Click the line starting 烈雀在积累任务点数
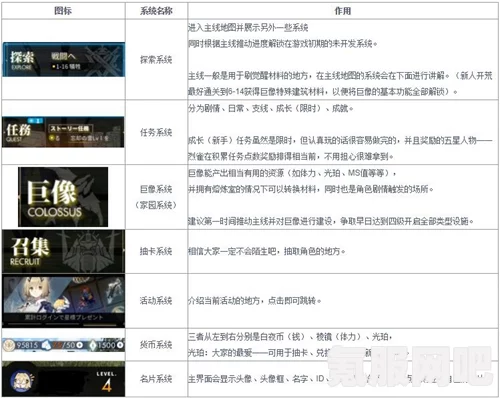This screenshot has width=500, height=398. pos(291,156)
